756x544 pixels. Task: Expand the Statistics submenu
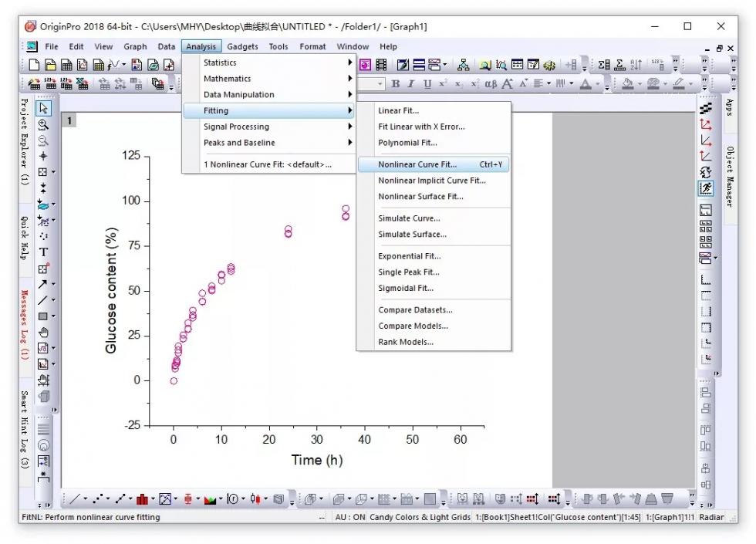pyautogui.click(x=268, y=63)
